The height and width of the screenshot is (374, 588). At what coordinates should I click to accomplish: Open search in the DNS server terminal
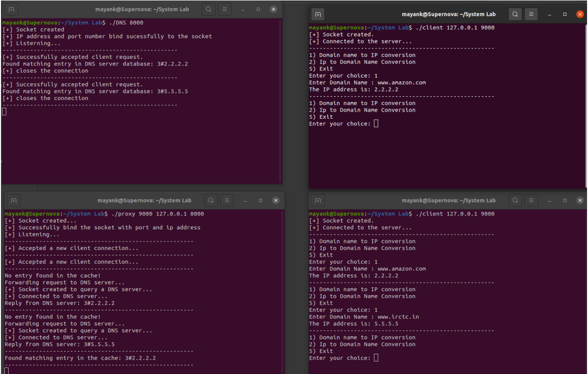coord(208,9)
